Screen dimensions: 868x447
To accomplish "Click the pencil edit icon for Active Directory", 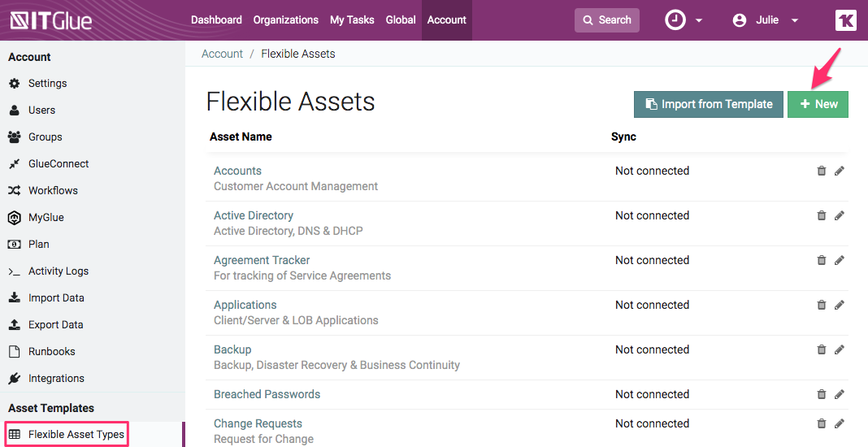I will coord(840,215).
